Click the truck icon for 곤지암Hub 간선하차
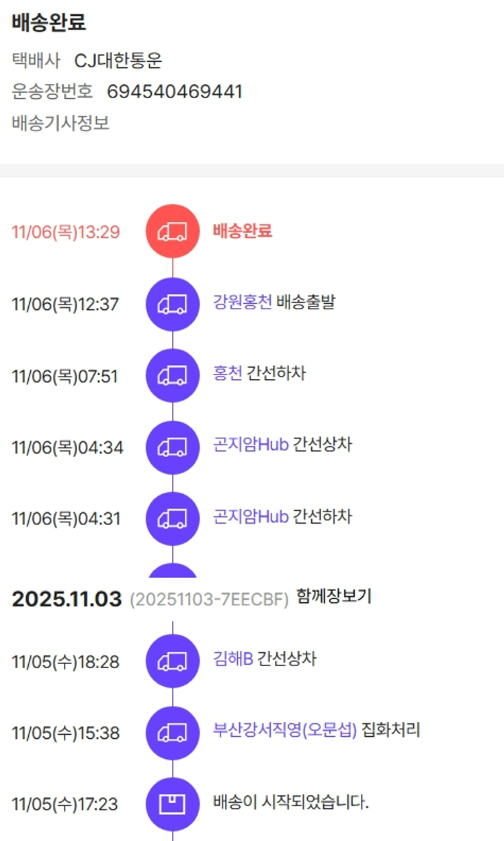This screenshot has height=841, width=504. click(172, 518)
